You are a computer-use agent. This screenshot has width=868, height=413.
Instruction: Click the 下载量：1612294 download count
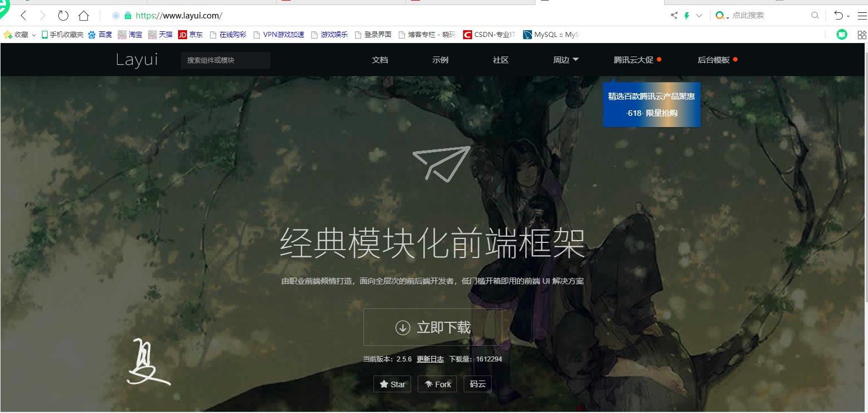(475, 359)
